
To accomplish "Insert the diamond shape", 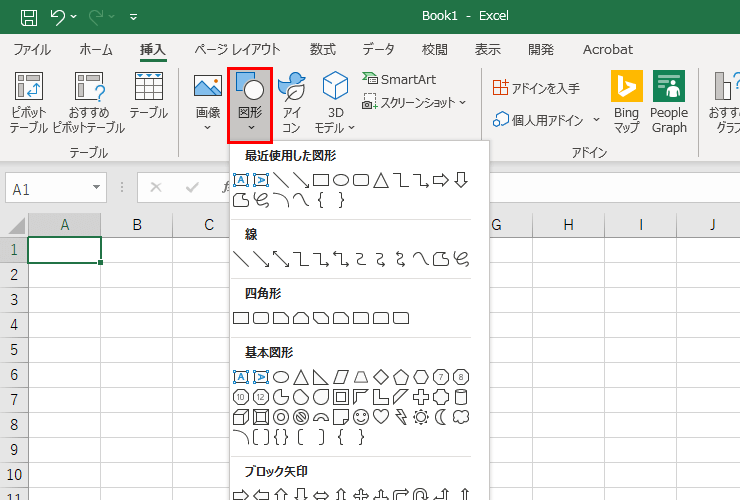I will 381,377.
